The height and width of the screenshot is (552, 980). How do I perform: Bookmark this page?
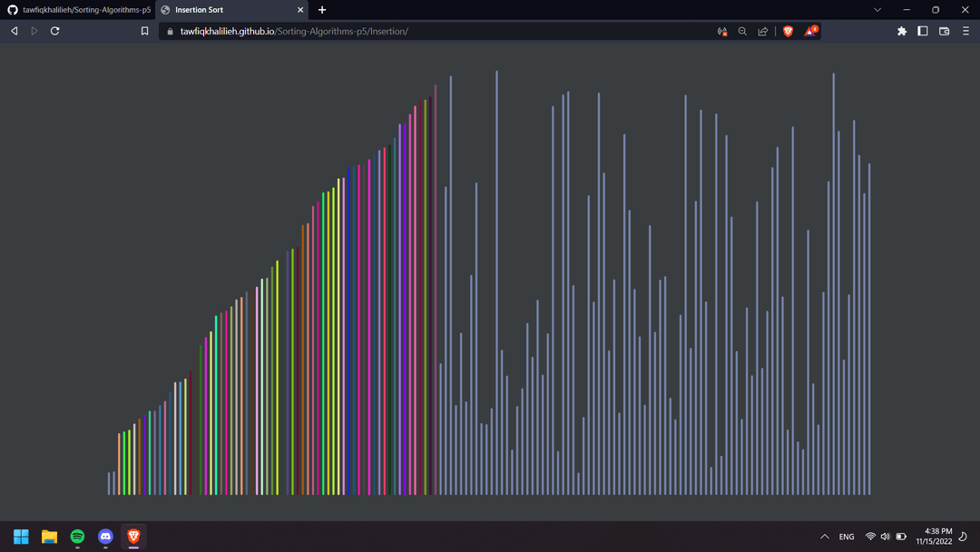pos(144,31)
